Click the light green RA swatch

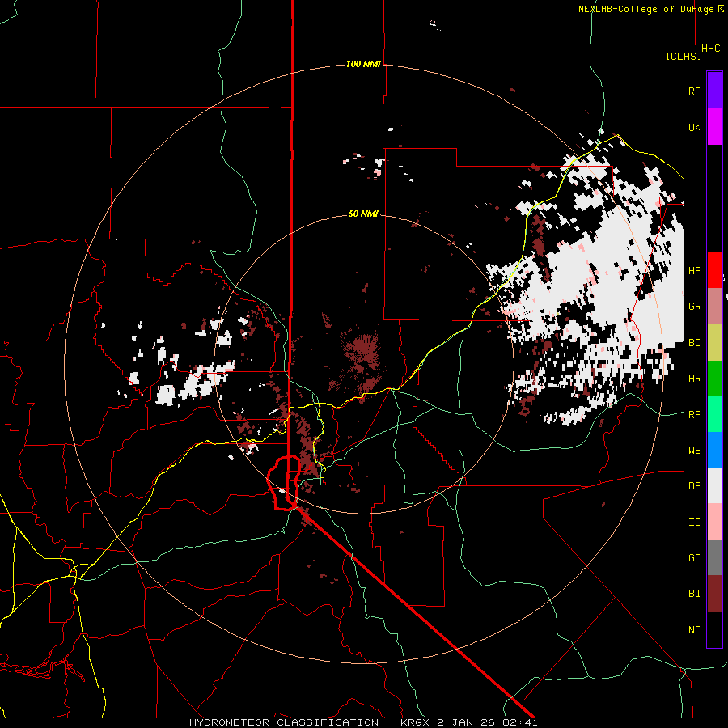pos(714,414)
